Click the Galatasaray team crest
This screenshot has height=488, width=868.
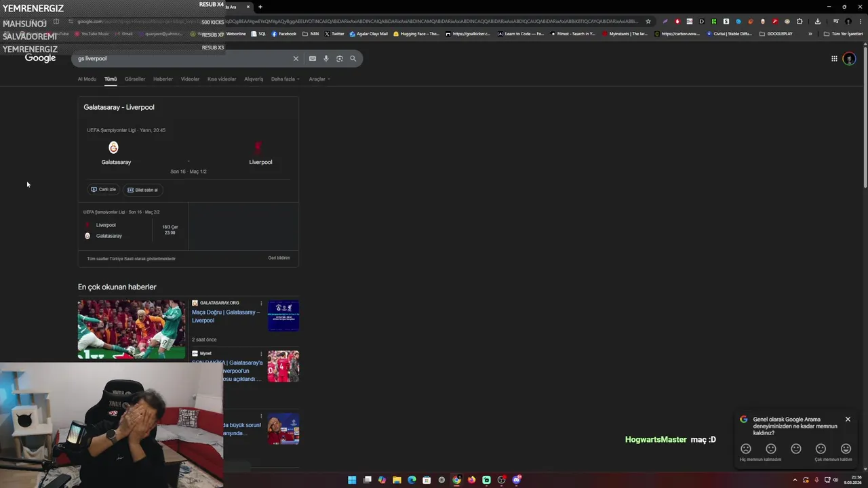(x=113, y=147)
